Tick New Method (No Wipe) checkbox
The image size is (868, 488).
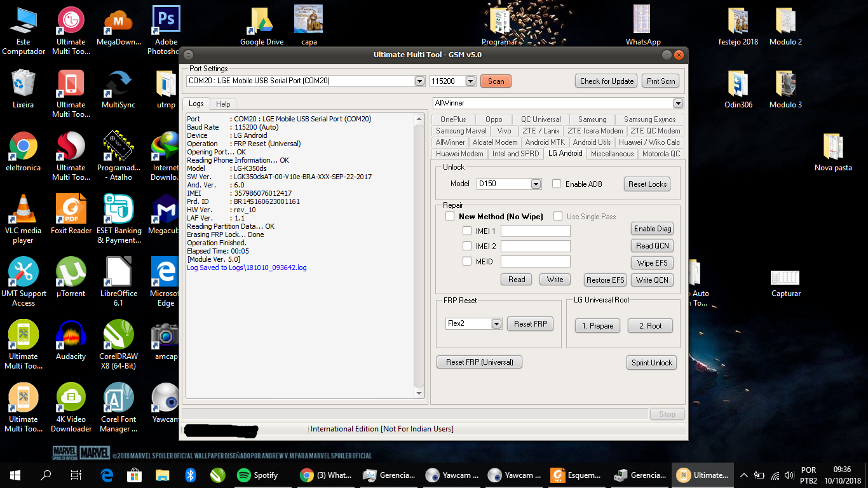coord(450,216)
